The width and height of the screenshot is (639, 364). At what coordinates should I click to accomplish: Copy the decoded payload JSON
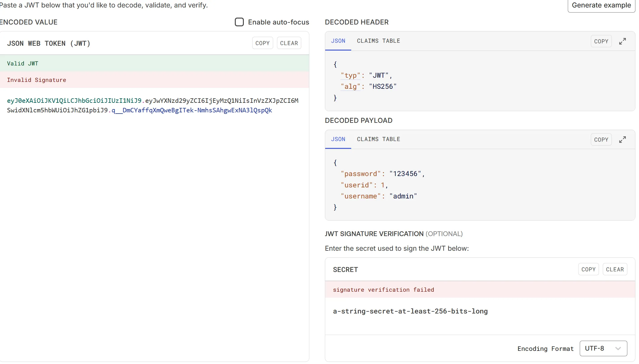point(601,140)
